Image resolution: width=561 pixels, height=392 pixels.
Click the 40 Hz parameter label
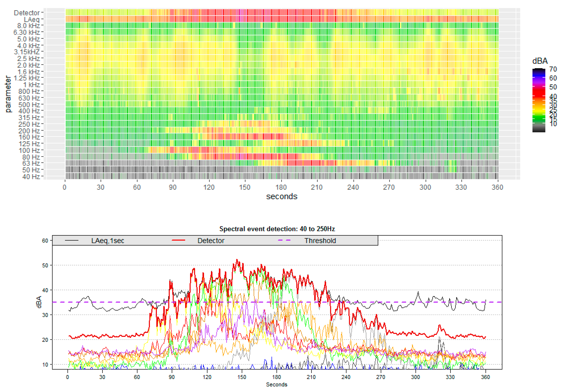coord(31,176)
